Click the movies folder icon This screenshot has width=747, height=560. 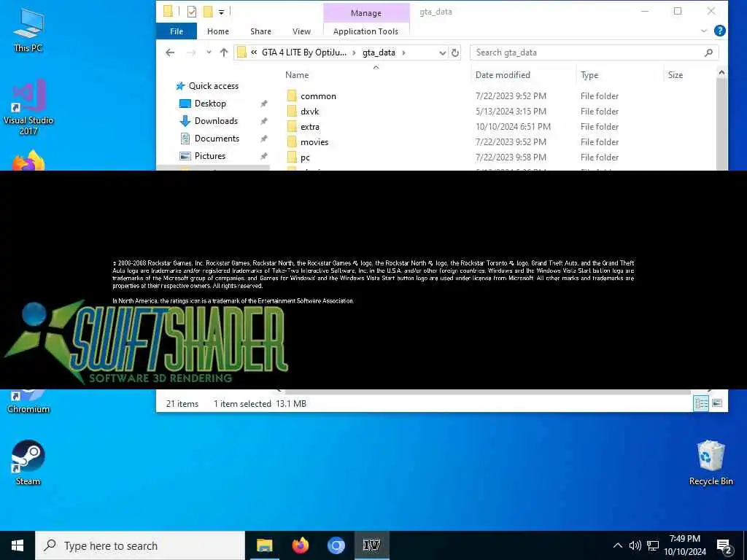[x=292, y=142]
